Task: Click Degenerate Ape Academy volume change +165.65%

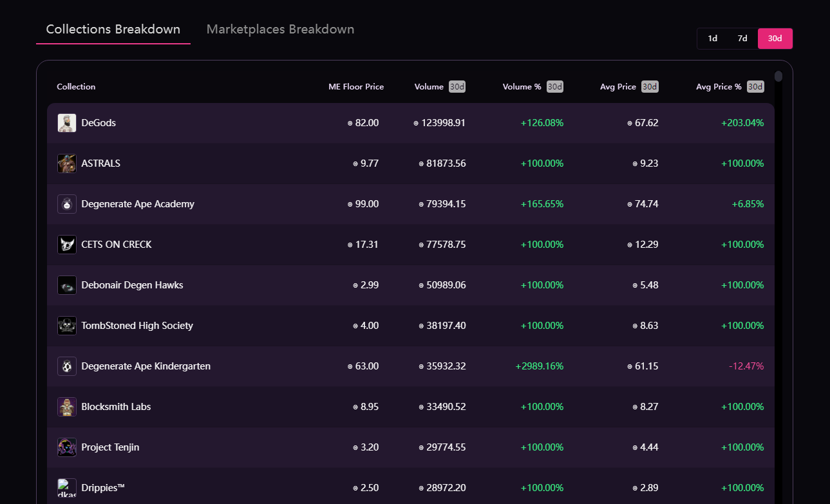Action: 542,204
